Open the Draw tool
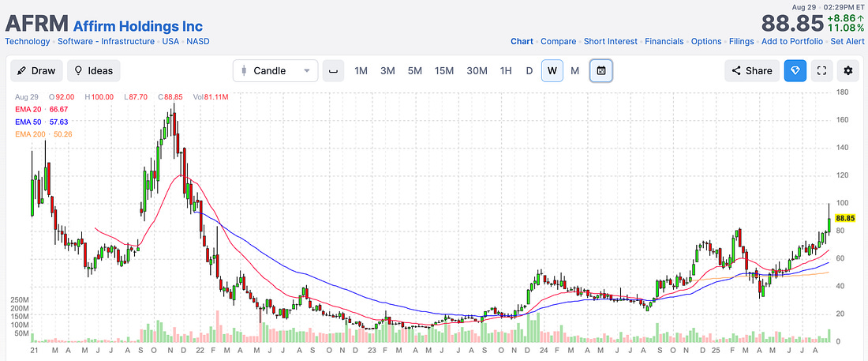 tap(36, 71)
